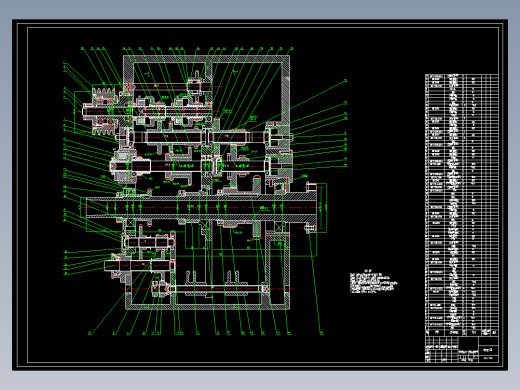Click the parts list table

pos(462,205)
